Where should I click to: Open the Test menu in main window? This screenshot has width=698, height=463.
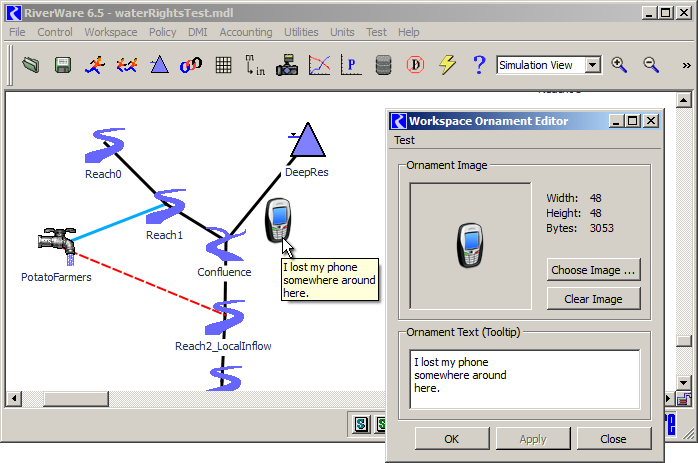(x=377, y=32)
